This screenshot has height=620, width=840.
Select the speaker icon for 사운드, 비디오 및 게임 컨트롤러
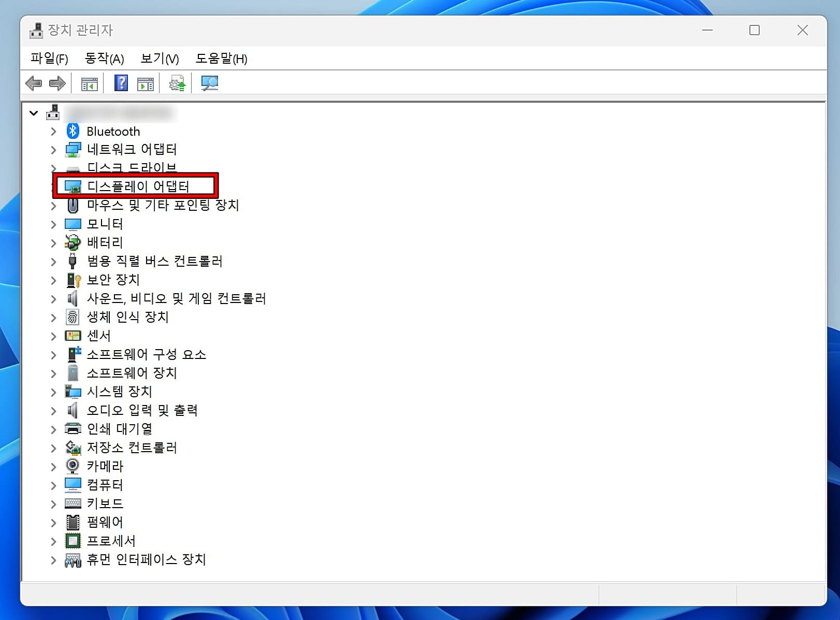[73, 298]
